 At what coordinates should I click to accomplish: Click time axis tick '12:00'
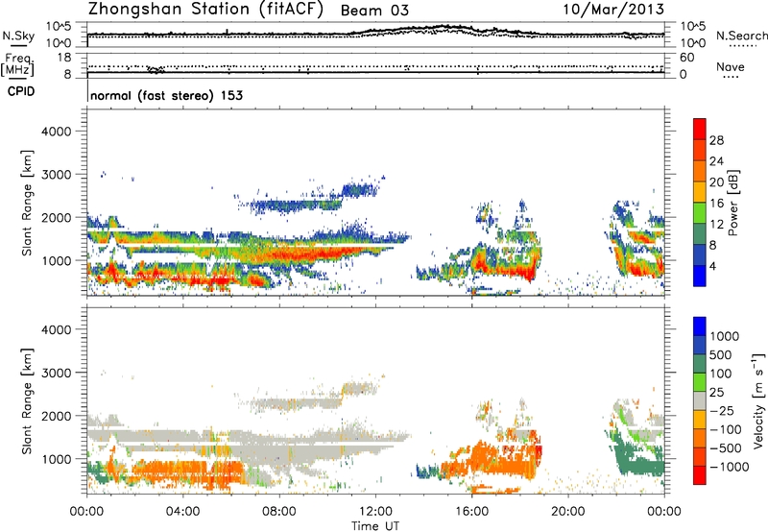click(x=375, y=512)
